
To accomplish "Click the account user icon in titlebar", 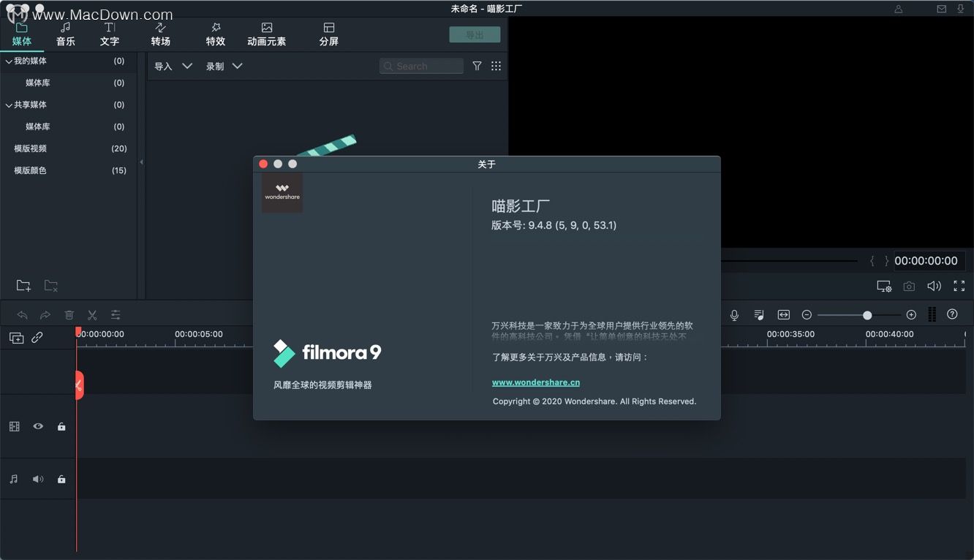I will [899, 9].
